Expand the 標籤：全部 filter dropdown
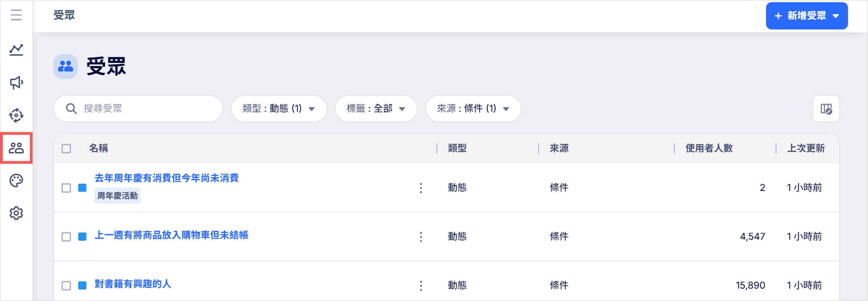Viewport: 868px width, 301px height. (x=376, y=109)
